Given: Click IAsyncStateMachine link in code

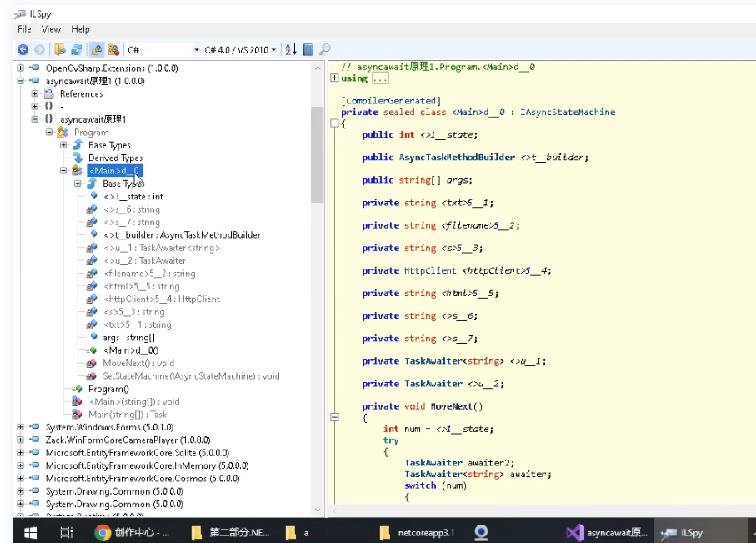Looking at the screenshot, I should tap(568, 112).
